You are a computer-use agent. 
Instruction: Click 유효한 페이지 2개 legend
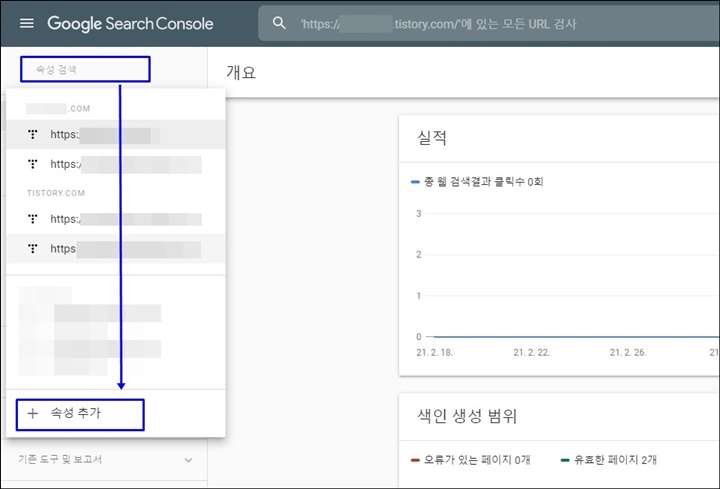pos(609,460)
